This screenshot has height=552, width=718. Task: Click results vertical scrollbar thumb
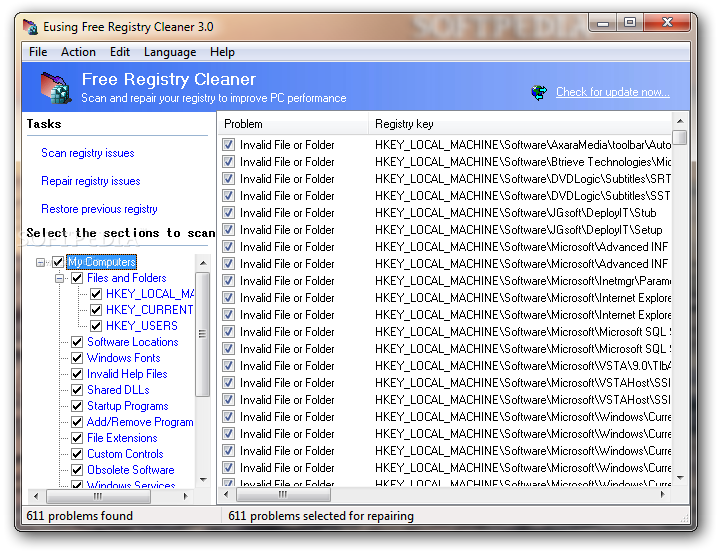coord(680,138)
